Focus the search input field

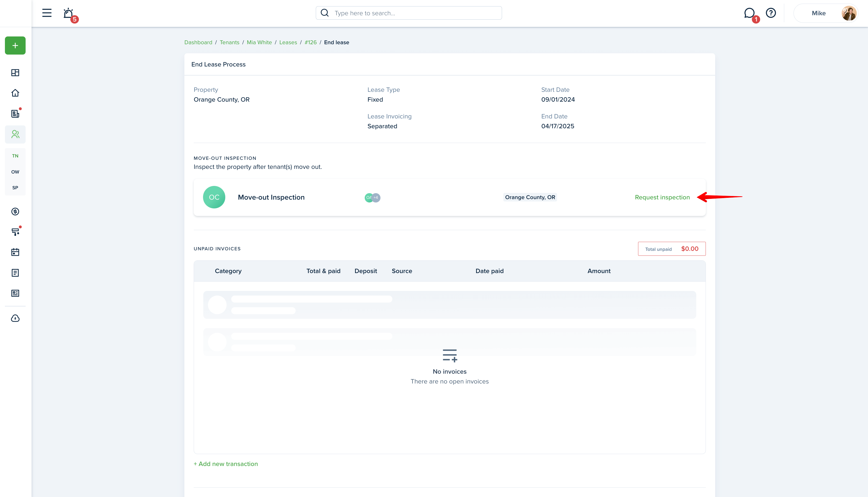[409, 13]
